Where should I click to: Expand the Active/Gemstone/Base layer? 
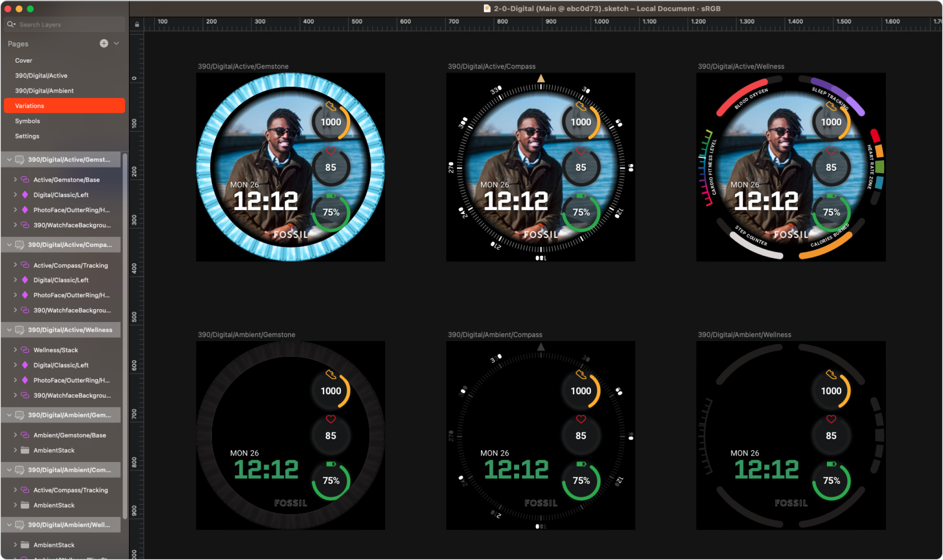tap(15, 180)
